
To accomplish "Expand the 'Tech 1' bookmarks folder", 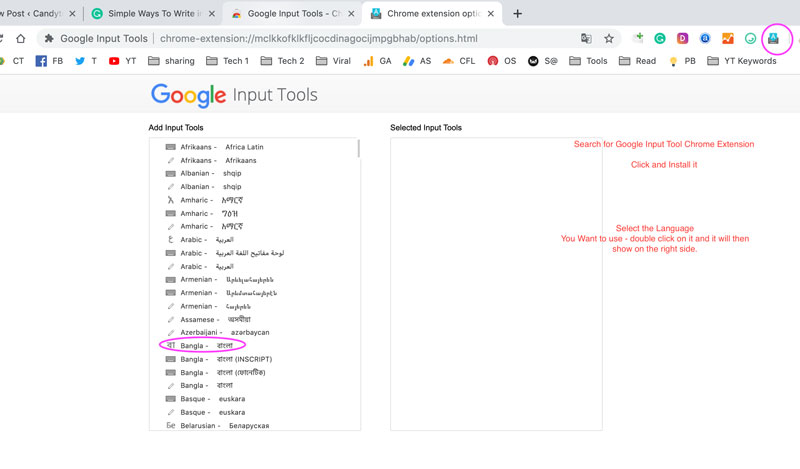I will [x=228, y=61].
